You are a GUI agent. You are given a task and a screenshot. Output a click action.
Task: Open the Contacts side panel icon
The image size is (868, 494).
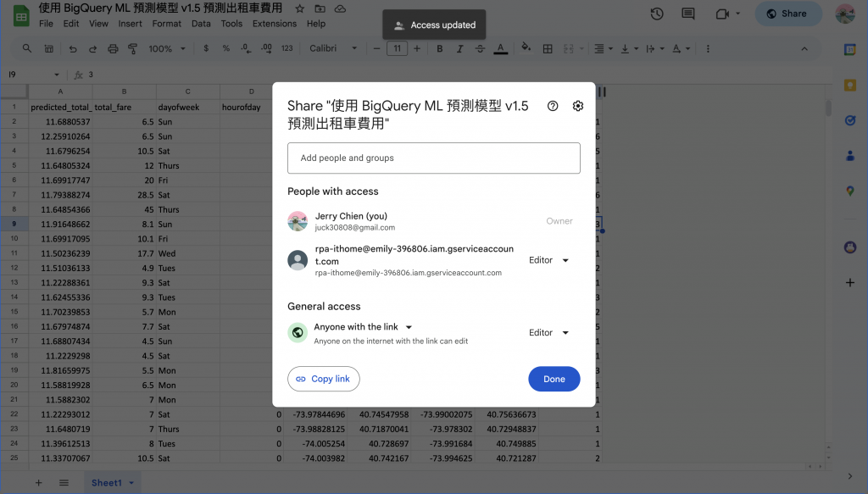[x=850, y=156]
